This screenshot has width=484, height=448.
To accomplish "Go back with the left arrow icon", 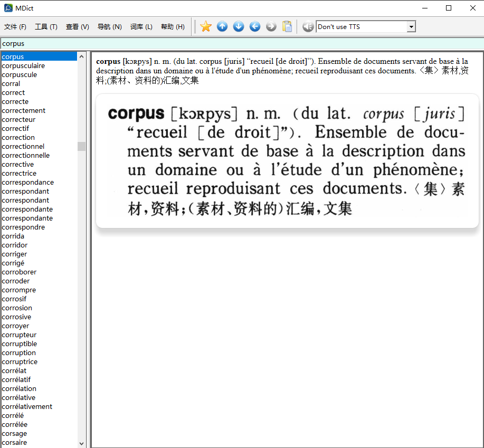I will [x=255, y=26].
